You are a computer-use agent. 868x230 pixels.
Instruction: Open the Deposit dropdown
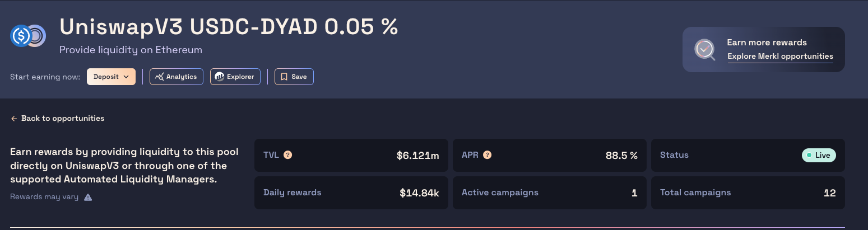pos(111,77)
